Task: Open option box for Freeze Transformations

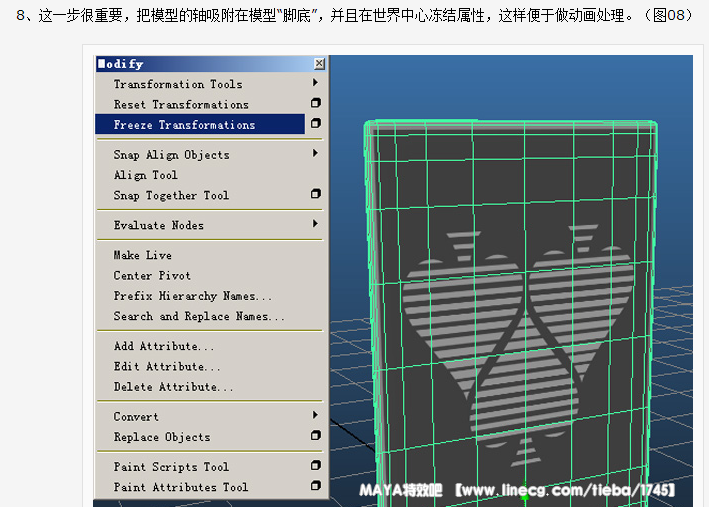Action: (x=316, y=124)
